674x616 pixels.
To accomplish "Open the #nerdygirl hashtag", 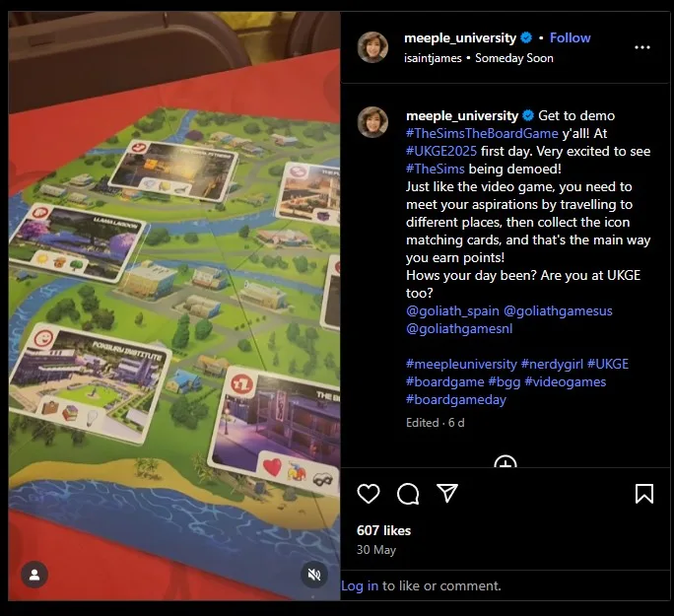I will pyautogui.click(x=552, y=364).
